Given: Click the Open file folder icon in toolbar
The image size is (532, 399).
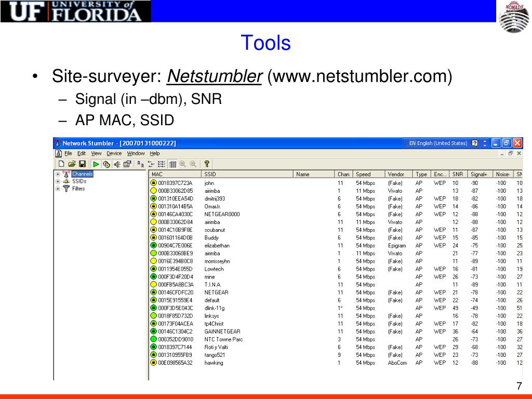Looking at the screenshot, I should point(72,164).
